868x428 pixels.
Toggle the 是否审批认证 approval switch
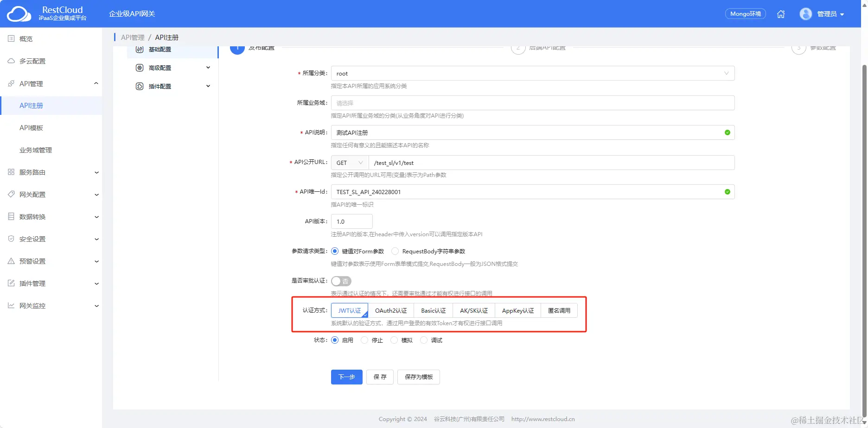[x=341, y=281]
